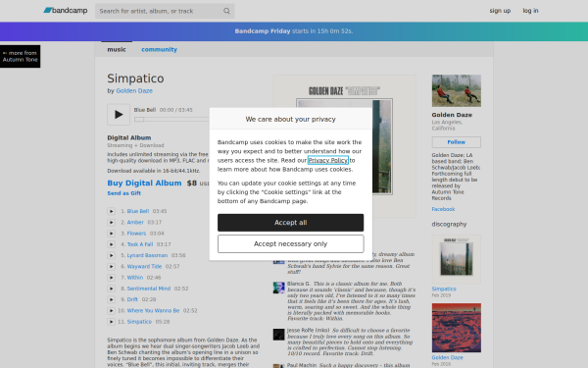Open the Wayward Tide track link
Screen dimensions: 588x368
click(144, 267)
